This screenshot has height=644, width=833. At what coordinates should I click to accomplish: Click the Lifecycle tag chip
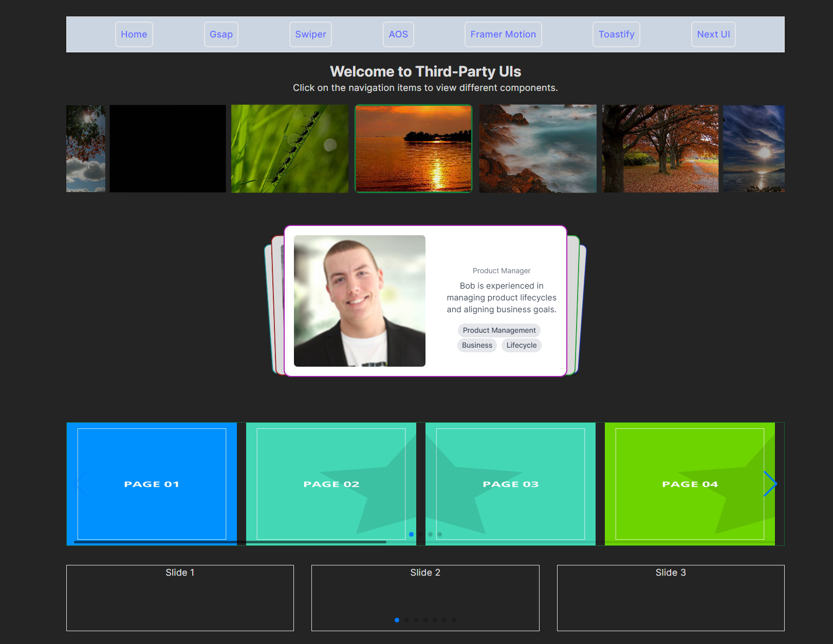(x=521, y=345)
